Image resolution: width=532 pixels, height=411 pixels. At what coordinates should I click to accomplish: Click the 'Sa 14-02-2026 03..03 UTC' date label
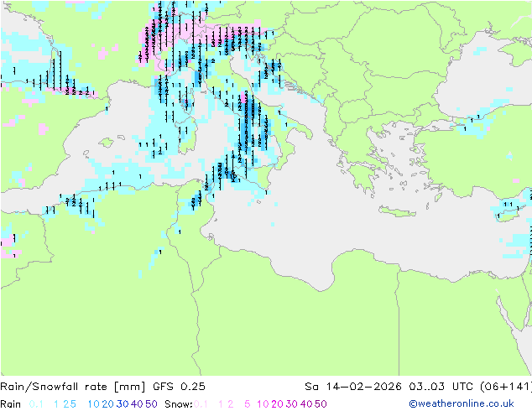point(390,387)
